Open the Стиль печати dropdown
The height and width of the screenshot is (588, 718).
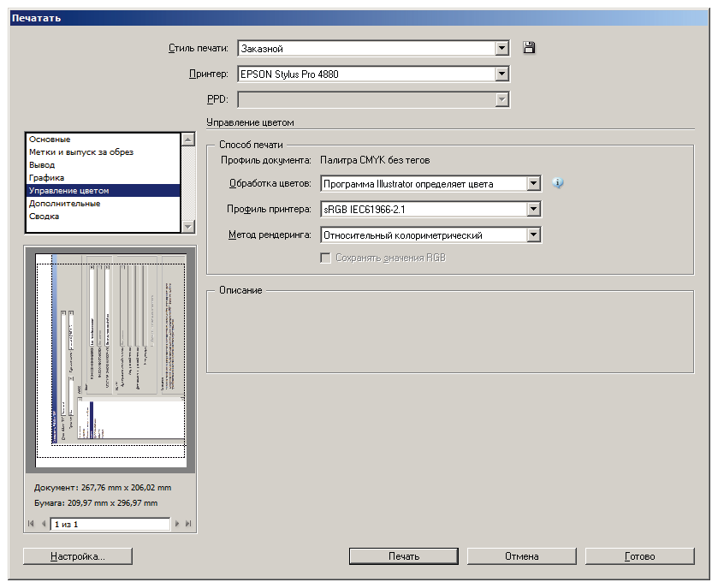(502, 49)
